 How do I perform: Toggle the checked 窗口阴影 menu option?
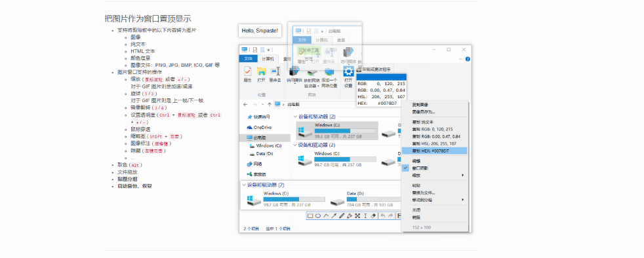click(435, 168)
